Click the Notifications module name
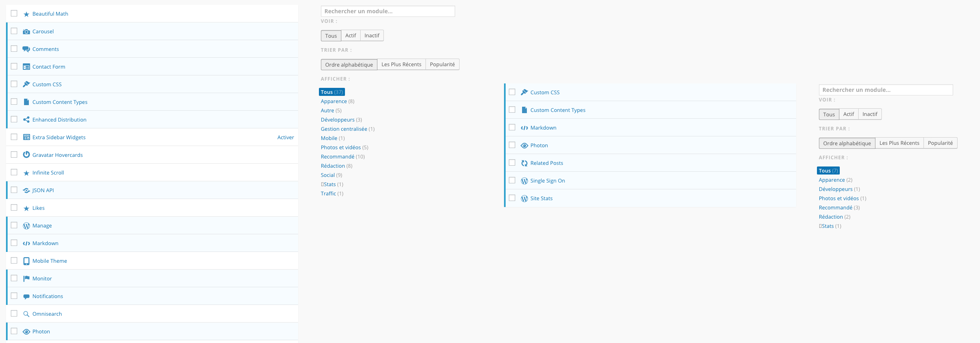The height and width of the screenshot is (343, 980). click(x=48, y=296)
